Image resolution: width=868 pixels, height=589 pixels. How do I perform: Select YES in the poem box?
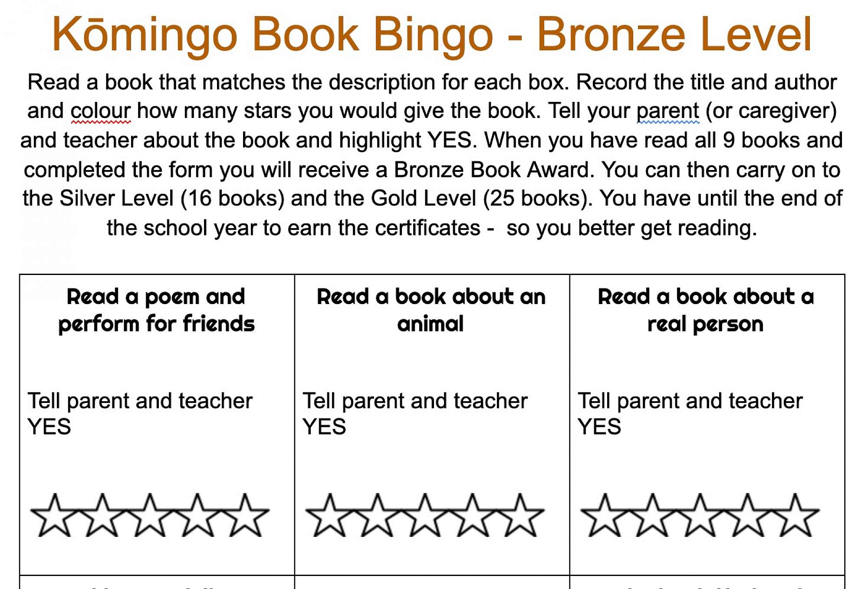[49, 427]
